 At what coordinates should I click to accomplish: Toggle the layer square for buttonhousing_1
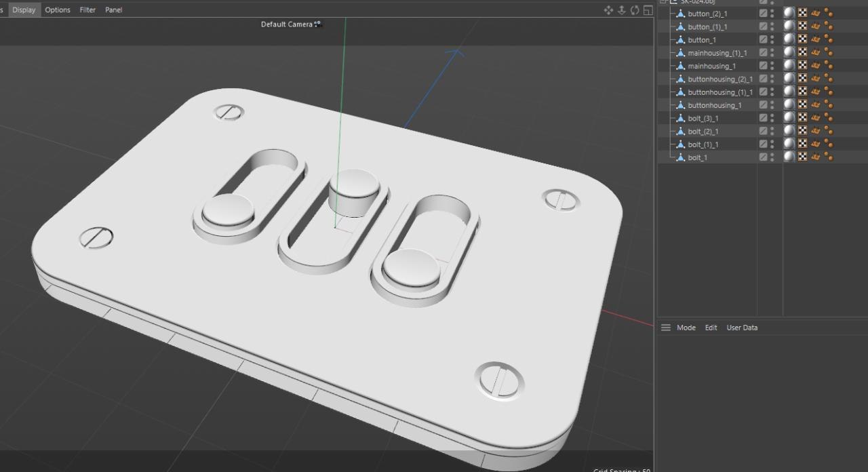pos(763,104)
